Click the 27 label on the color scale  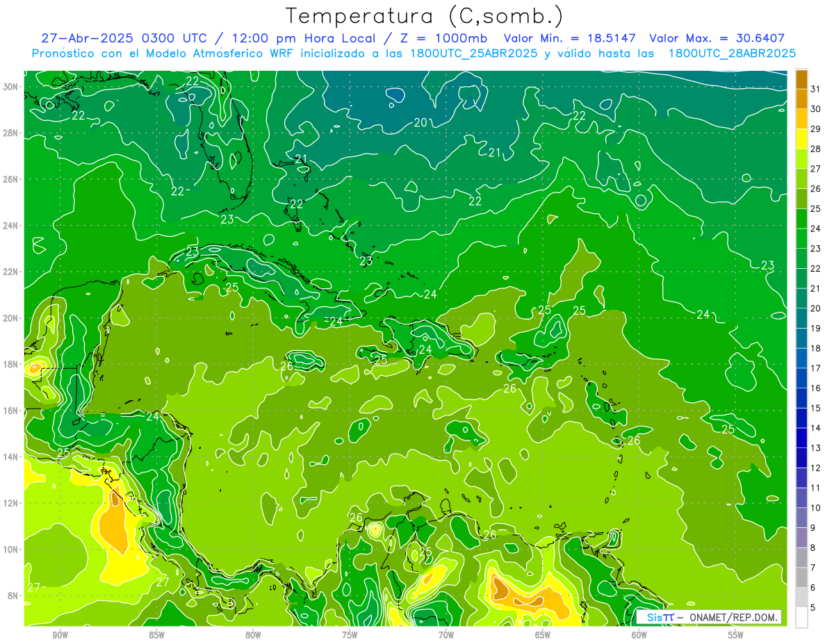pos(816,168)
